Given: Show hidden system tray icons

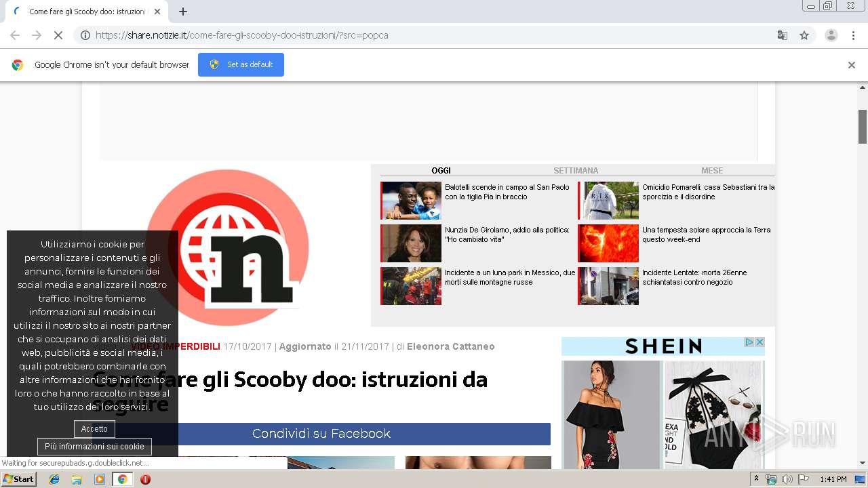Looking at the screenshot, I should tap(756, 479).
